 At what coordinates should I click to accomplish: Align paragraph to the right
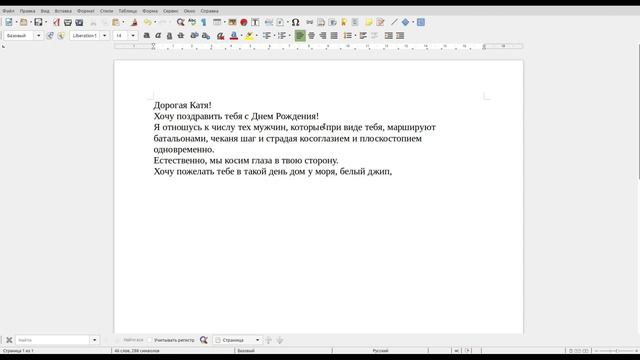[x=323, y=36]
